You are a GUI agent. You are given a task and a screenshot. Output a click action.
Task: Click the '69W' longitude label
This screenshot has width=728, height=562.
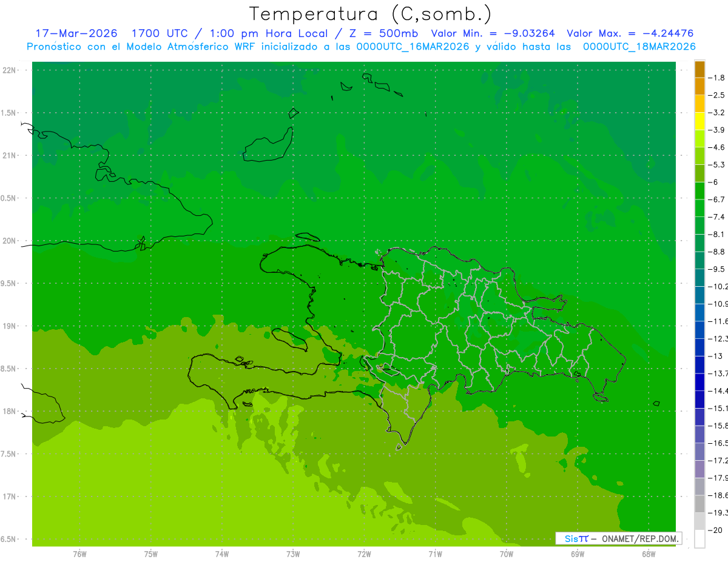pyautogui.click(x=578, y=554)
